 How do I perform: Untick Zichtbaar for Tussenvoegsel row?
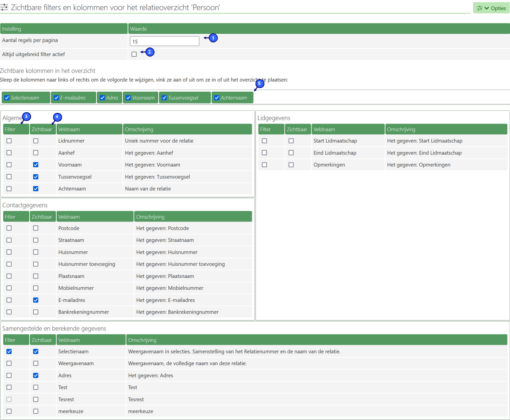[x=36, y=177]
